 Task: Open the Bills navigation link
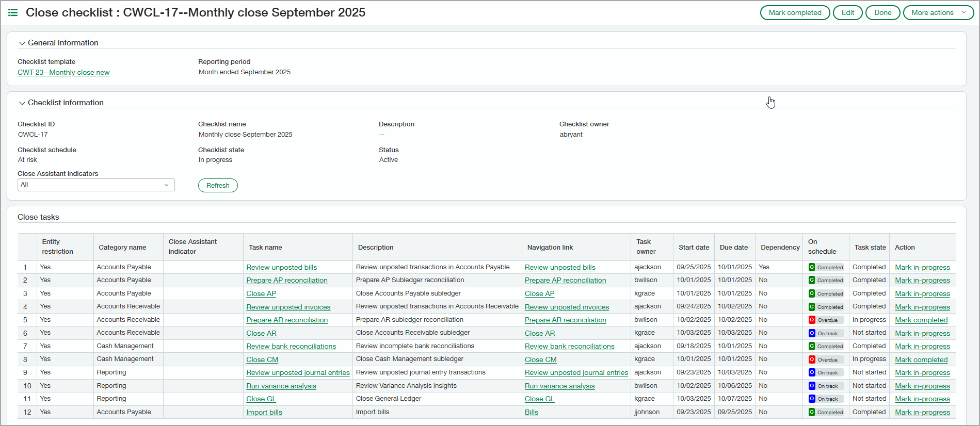click(531, 412)
